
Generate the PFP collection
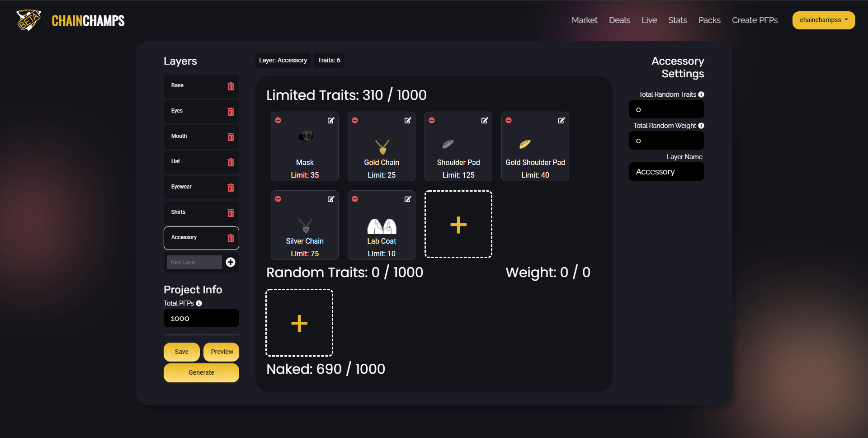point(201,373)
